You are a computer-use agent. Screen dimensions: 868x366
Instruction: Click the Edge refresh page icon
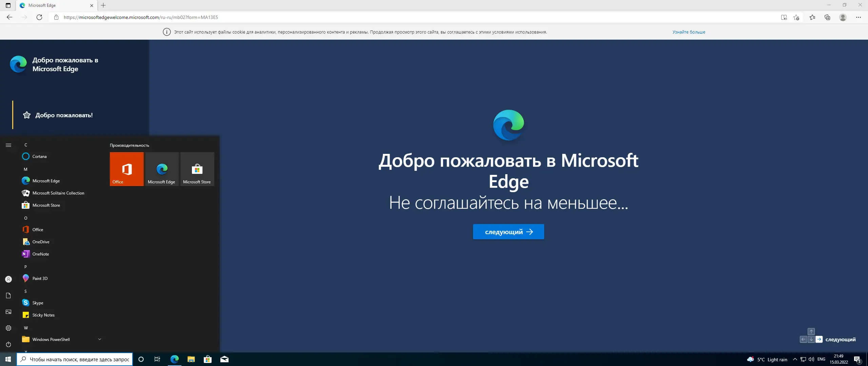pyautogui.click(x=39, y=17)
